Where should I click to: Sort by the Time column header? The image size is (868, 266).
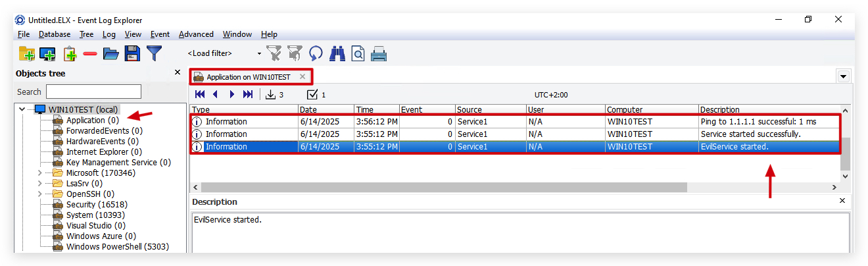coord(376,109)
